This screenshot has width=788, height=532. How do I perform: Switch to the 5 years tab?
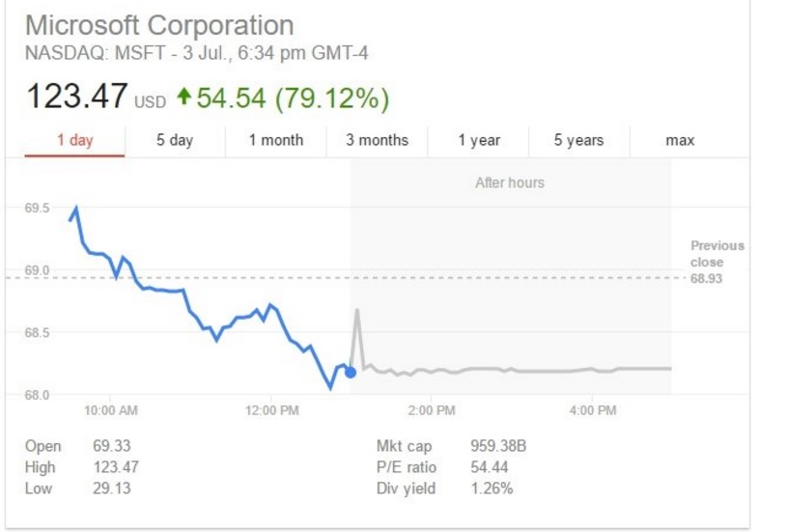coord(578,141)
